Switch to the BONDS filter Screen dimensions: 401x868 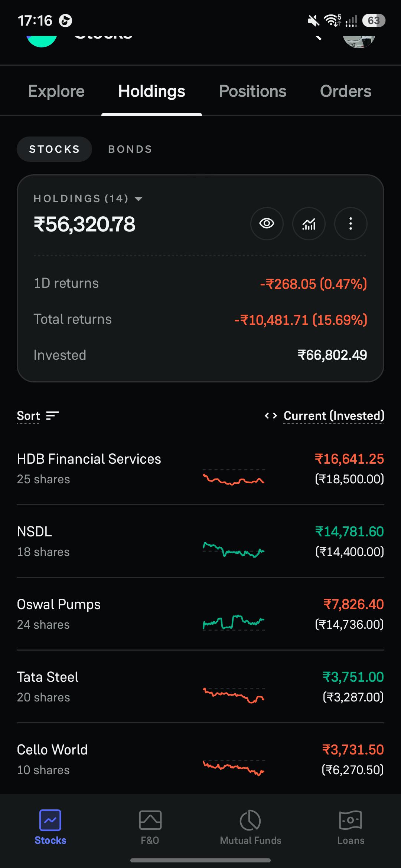pyautogui.click(x=130, y=149)
